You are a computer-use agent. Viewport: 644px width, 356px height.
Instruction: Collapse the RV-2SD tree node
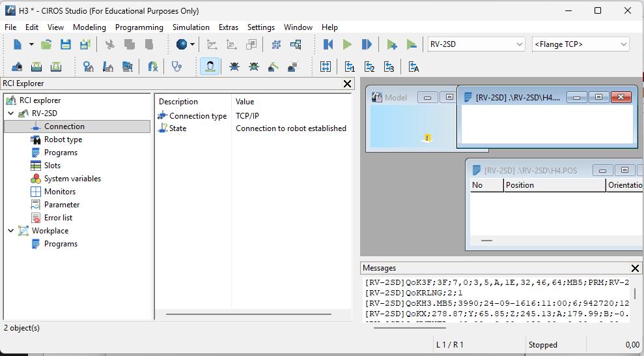[10, 113]
